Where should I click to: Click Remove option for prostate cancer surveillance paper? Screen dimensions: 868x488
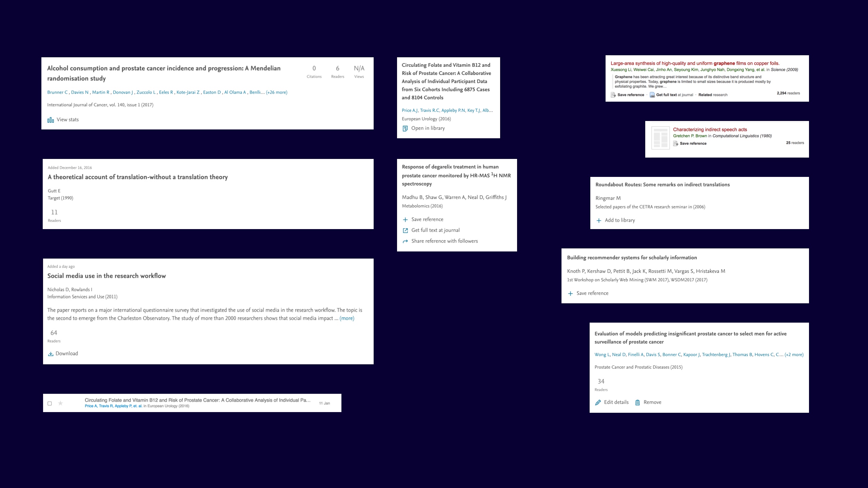649,402
